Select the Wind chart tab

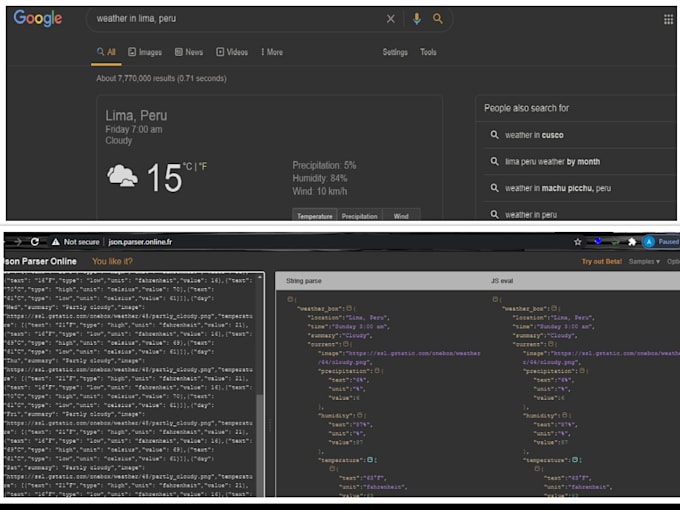tap(401, 216)
